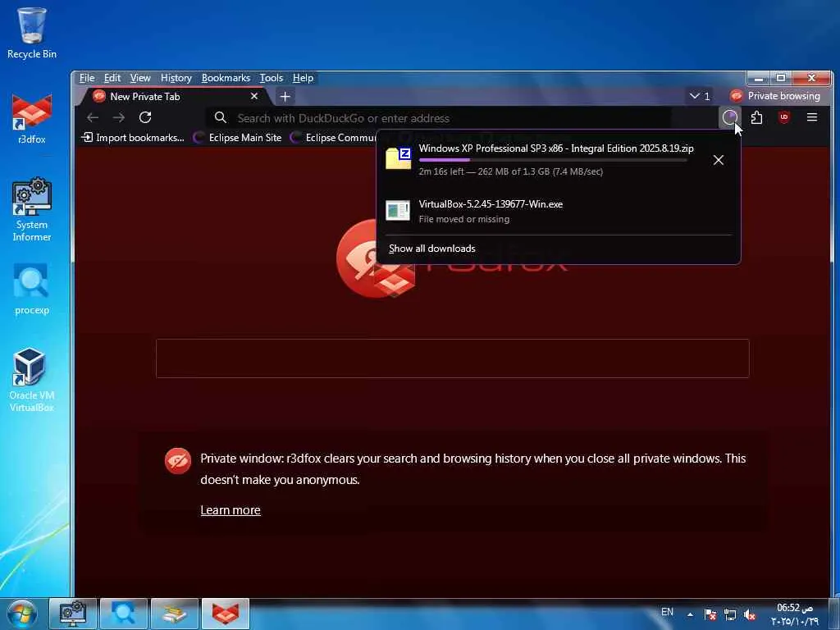Reload the current page

tap(145, 117)
